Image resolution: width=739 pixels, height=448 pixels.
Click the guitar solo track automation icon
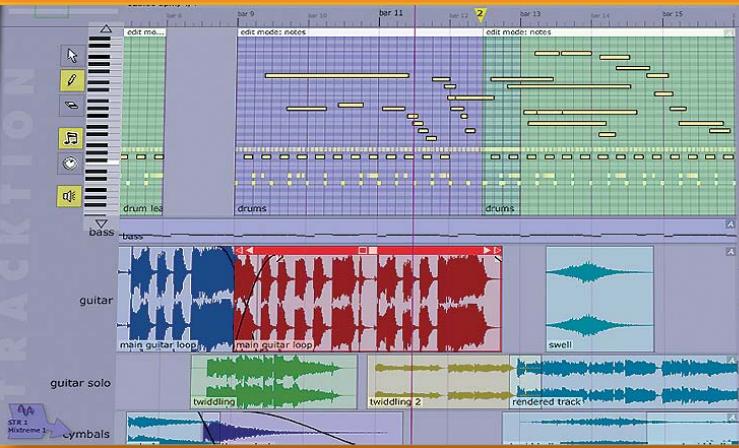(731, 361)
